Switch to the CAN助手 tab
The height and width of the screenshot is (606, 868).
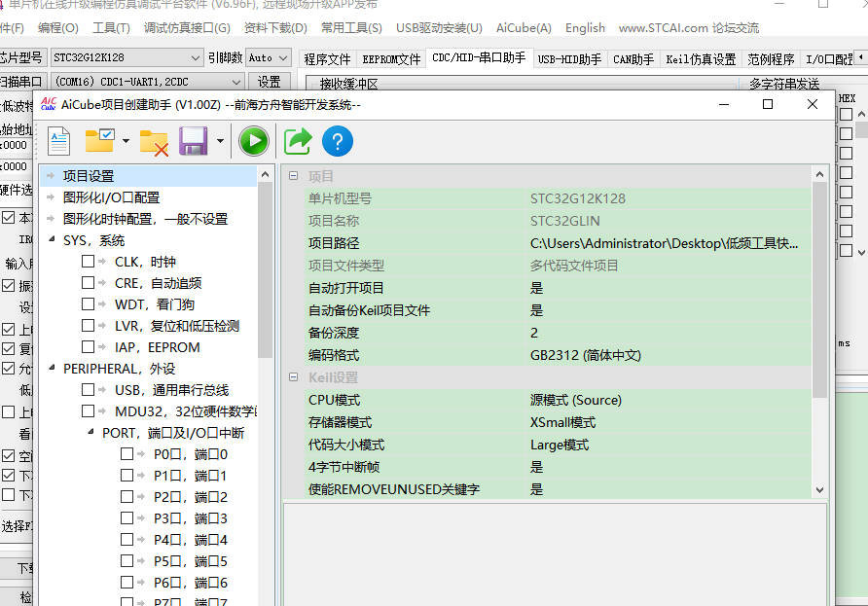pos(633,59)
